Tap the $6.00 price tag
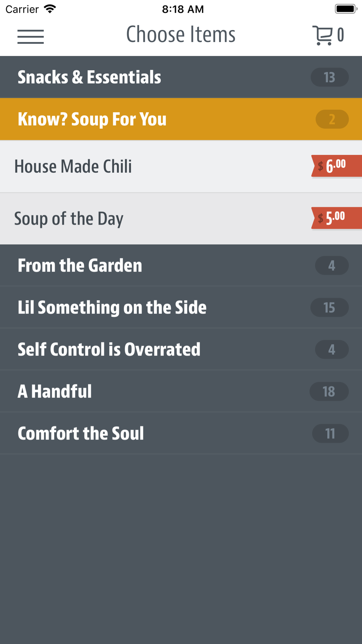 pos(337,166)
